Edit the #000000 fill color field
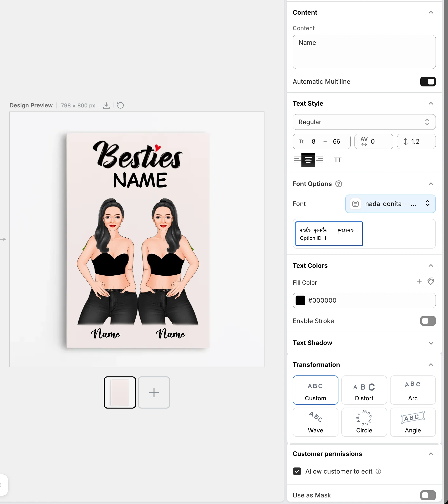Image resolution: width=448 pixels, height=504 pixels. pyautogui.click(x=364, y=300)
